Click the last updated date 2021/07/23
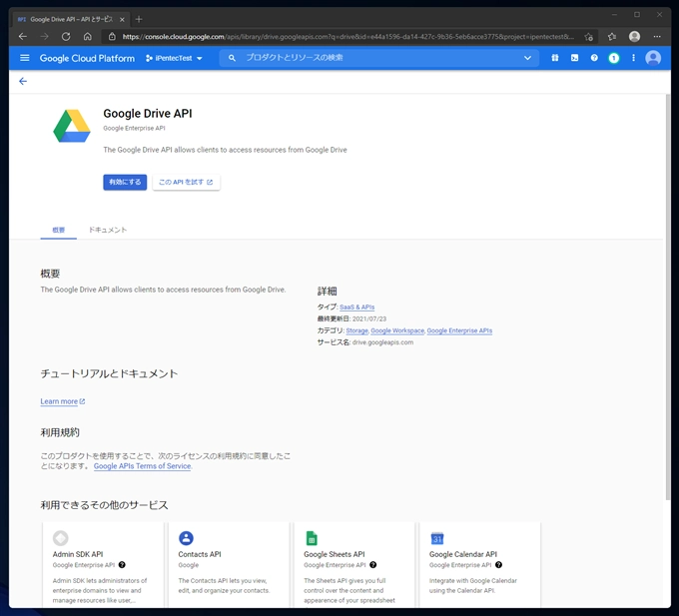Screen dimensions: 679x616 point(369,318)
